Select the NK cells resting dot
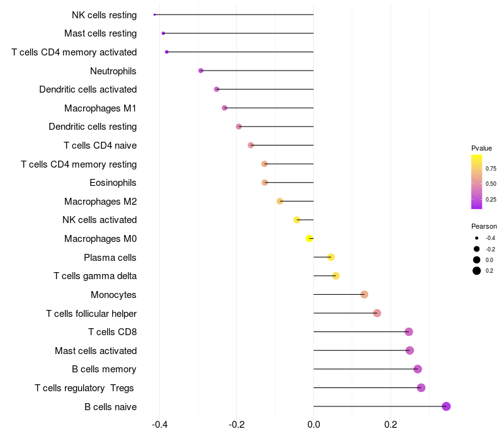 154,14
